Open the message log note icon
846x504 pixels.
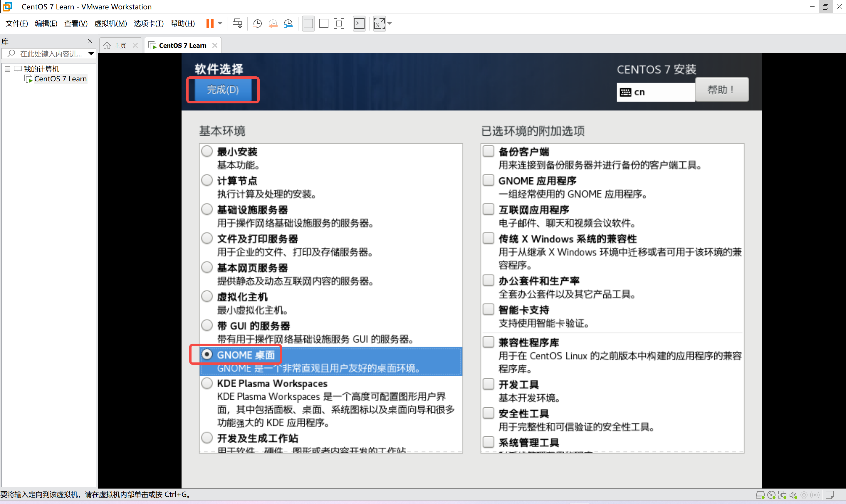click(830, 495)
